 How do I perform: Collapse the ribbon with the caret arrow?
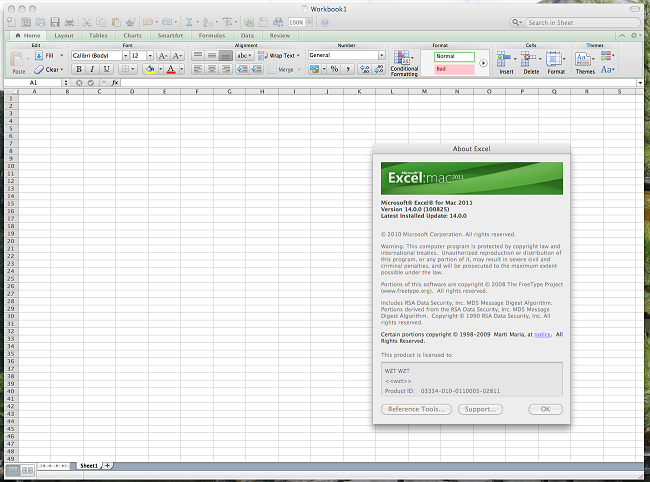tap(622, 36)
